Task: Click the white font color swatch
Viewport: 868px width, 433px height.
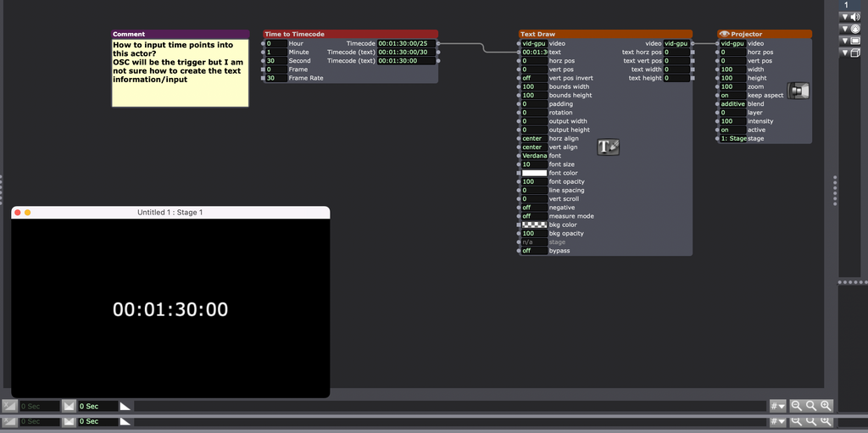Action: (x=534, y=173)
